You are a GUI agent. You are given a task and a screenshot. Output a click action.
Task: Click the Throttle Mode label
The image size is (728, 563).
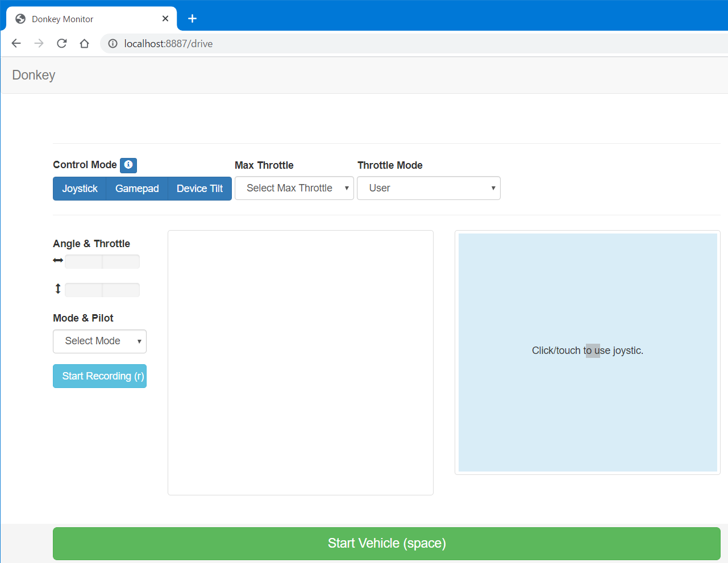point(390,165)
